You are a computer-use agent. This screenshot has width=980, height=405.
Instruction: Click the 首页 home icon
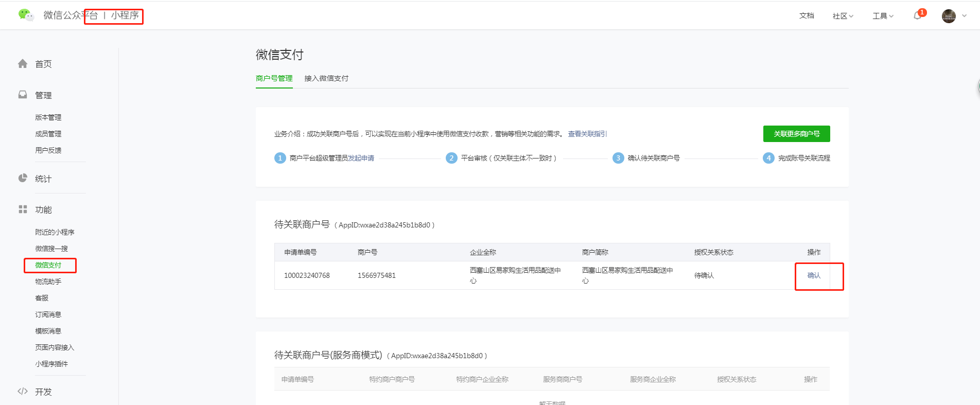[23, 64]
